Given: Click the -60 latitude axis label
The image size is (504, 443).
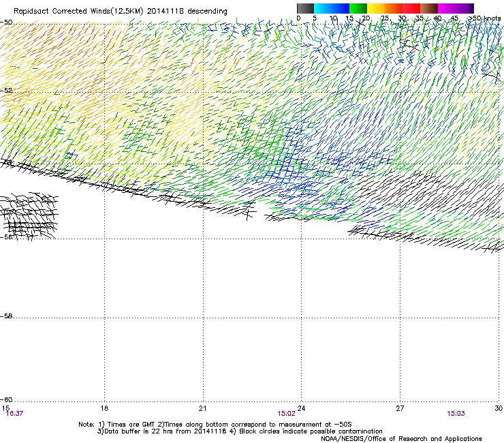Looking at the screenshot, I should coord(6,400).
